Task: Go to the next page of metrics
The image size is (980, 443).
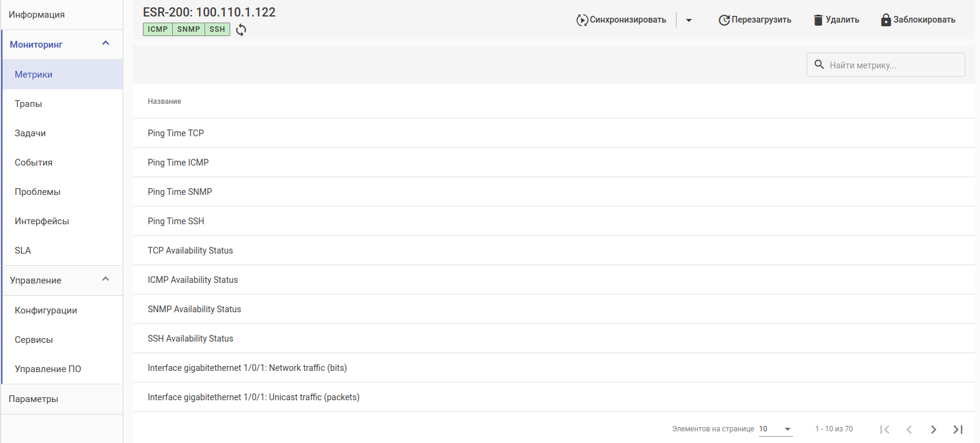Action: coord(934,430)
